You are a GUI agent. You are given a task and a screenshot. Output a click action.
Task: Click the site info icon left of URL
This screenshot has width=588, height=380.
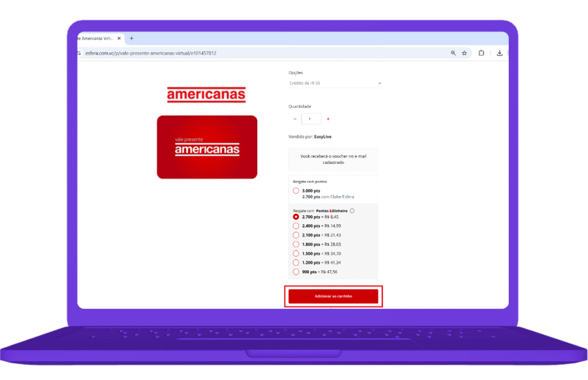pos(79,53)
